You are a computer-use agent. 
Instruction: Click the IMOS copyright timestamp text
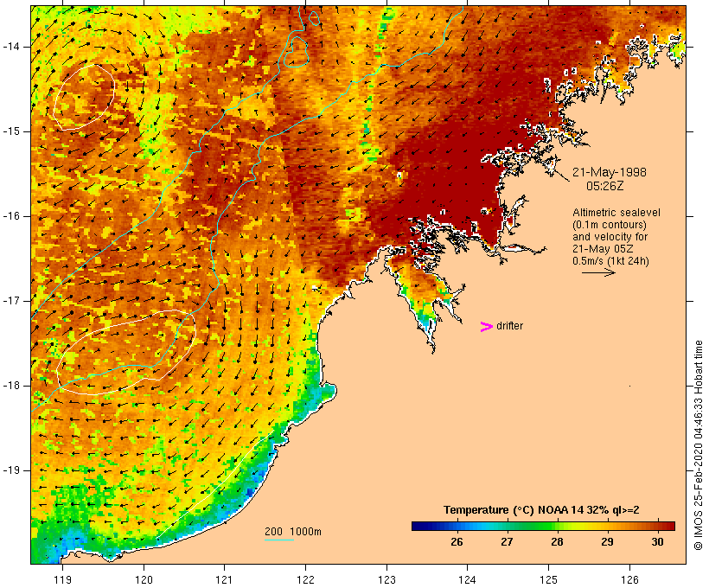coord(698,445)
